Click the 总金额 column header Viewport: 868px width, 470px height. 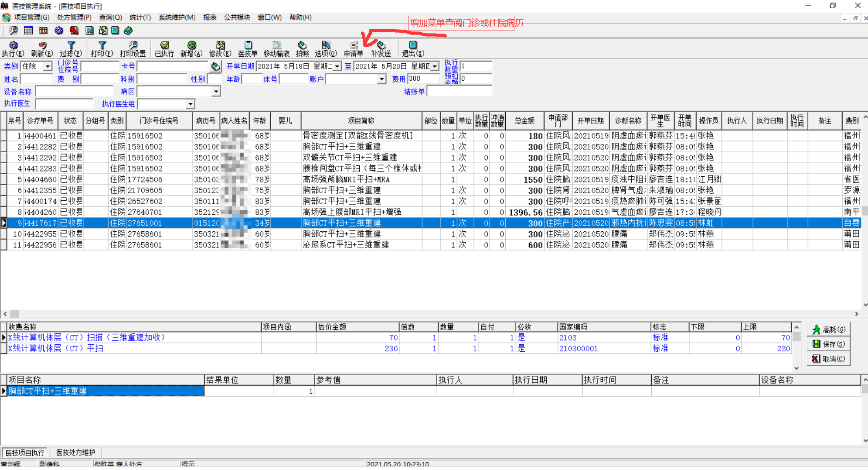click(x=525, y=121)
